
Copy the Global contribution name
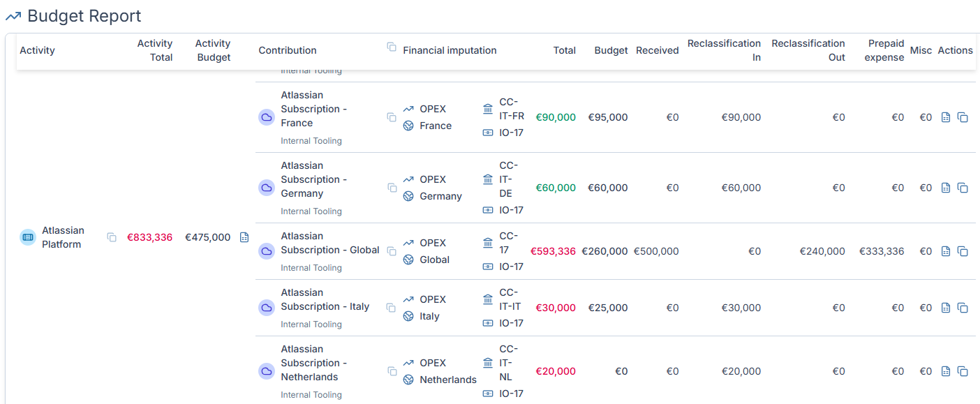[392, 251]
